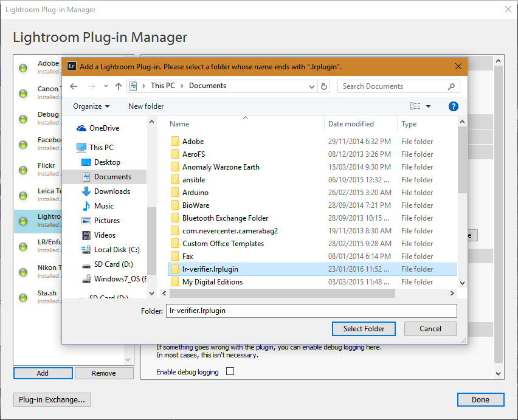Image resolution: width=518 pixels, height=420 pixels.
Task: Select the Leica plug-in in the list
Action: tap(38, 195)
